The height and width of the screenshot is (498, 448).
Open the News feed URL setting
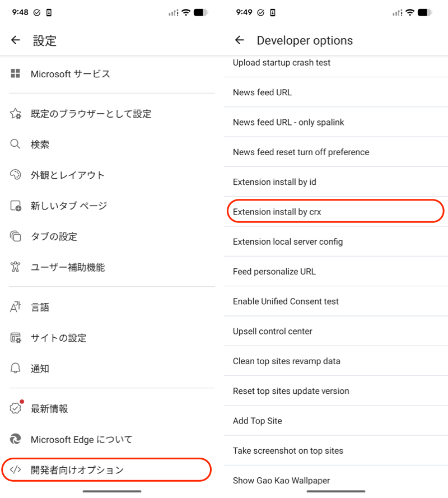point(335,92)
